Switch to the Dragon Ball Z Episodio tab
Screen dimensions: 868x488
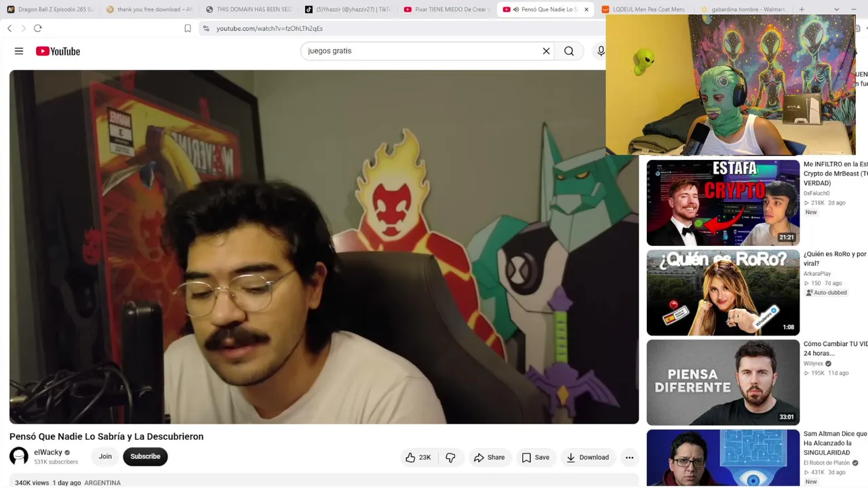click(x=50, y=9)
